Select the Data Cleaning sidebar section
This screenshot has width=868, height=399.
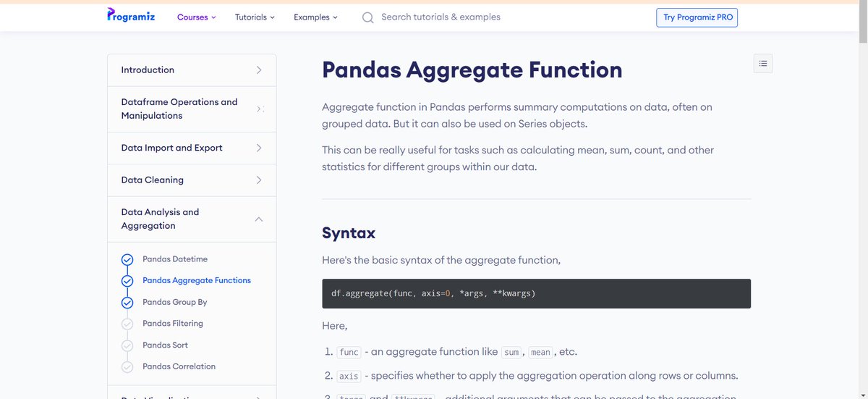coord(192,180)
